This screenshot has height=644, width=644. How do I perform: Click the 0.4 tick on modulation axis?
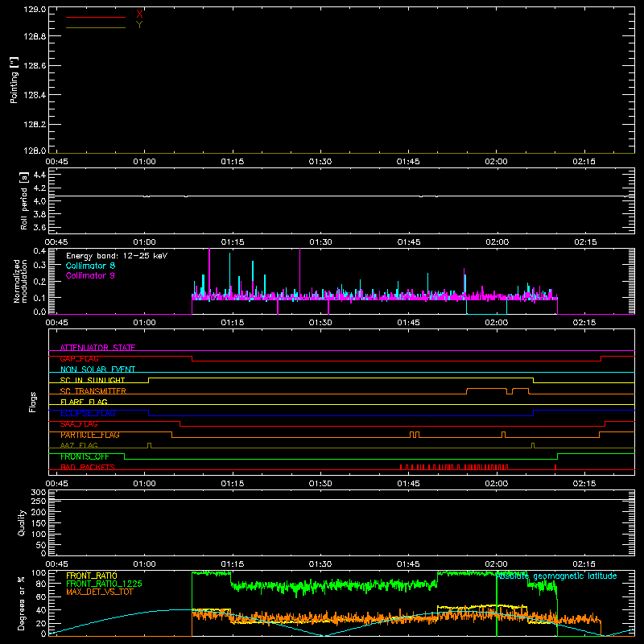39,251
